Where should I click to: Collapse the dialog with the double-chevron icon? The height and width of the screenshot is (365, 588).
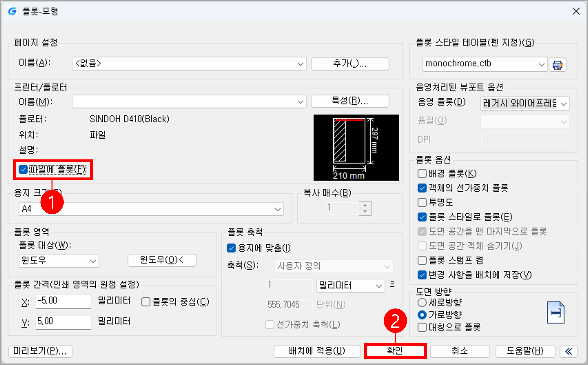(569, 351)
